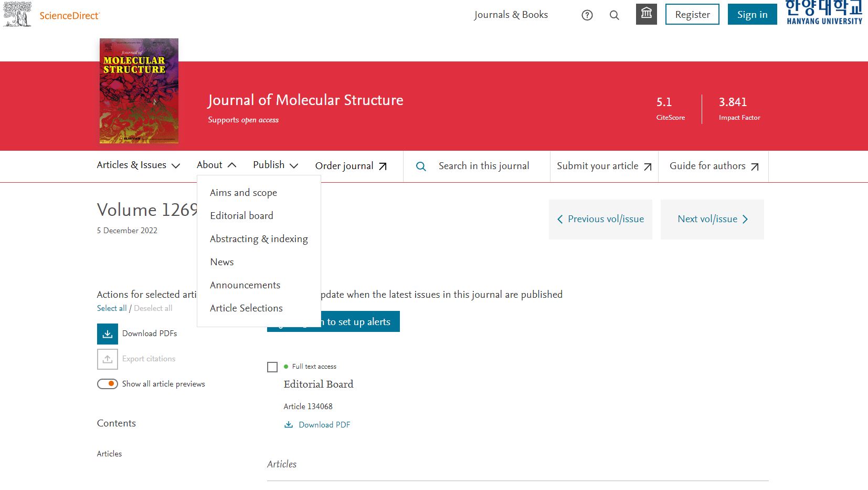The height and width of the screenshot is (490, 868).
Task: Click the Download PDFs icon button
Action: 108,334
